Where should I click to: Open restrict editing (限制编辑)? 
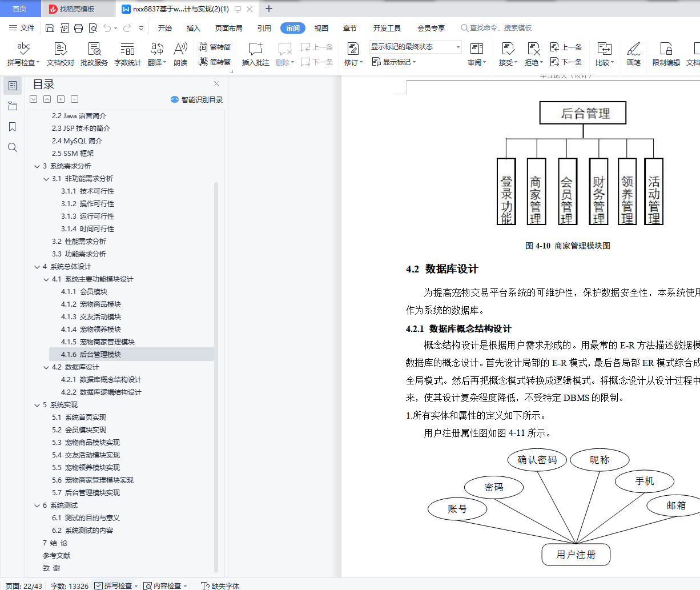pyautogui.click(x=666, y=54)
